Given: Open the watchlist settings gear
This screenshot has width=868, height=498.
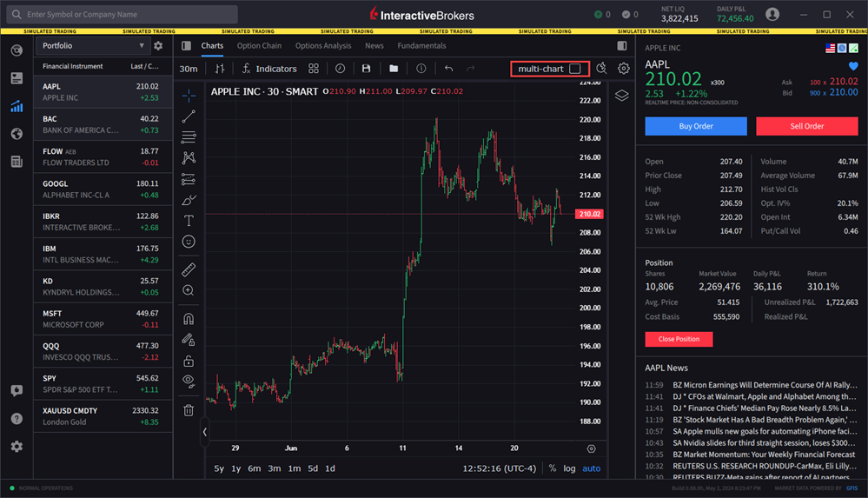Looking at the screenshot, I should coord(158,46).
